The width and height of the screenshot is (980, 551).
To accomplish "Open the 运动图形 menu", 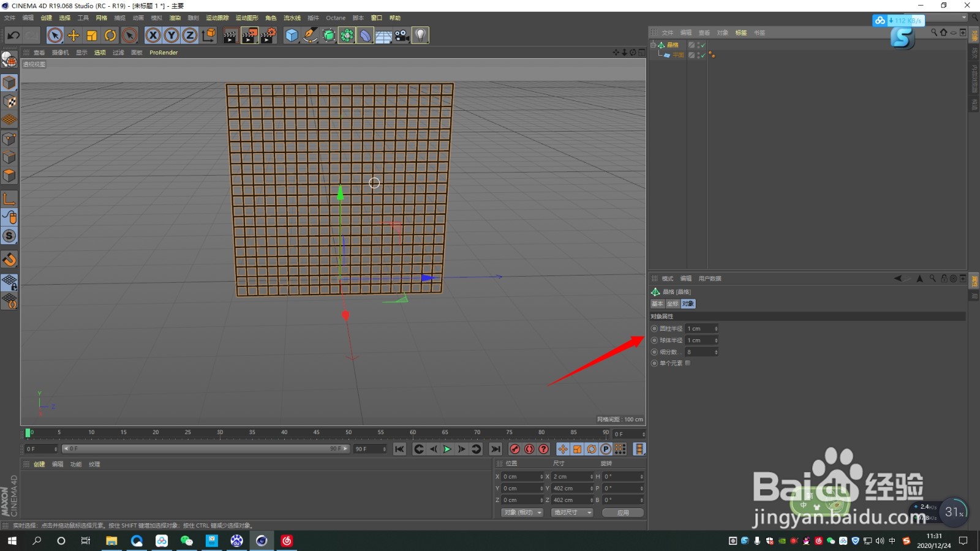I will pyautogui.click(x=247, y=18).
